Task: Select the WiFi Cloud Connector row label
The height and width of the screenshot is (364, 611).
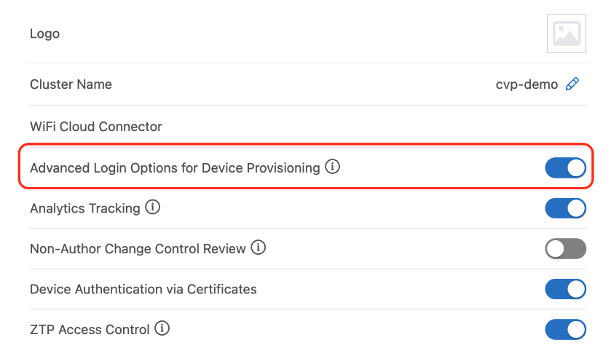Action: (96, 127)
